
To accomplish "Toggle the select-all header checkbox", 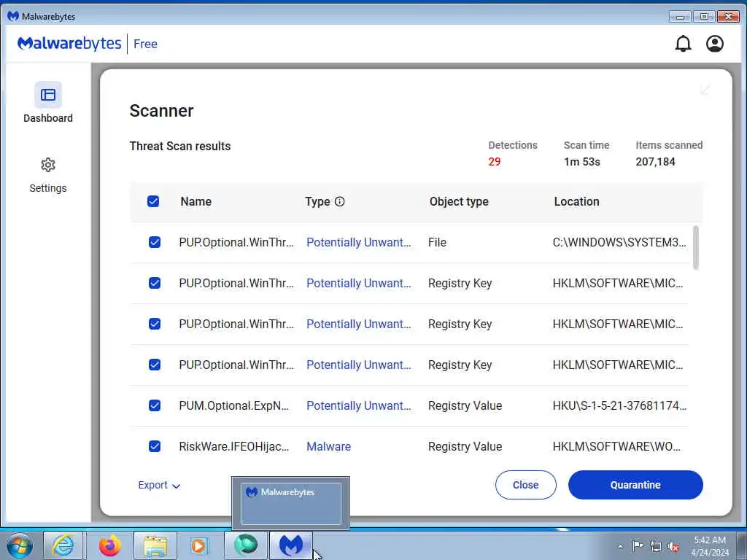I will tap(153, 201).
